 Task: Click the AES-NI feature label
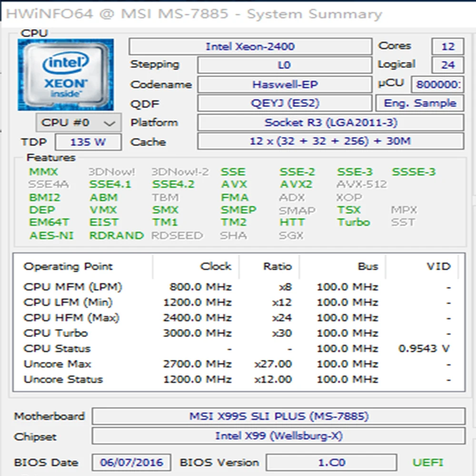point(51,236)
